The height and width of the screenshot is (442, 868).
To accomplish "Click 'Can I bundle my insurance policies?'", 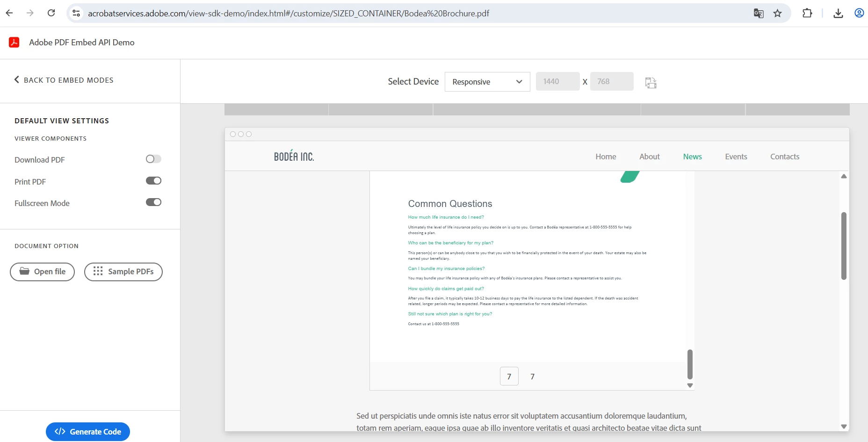I will pos(446,269).
